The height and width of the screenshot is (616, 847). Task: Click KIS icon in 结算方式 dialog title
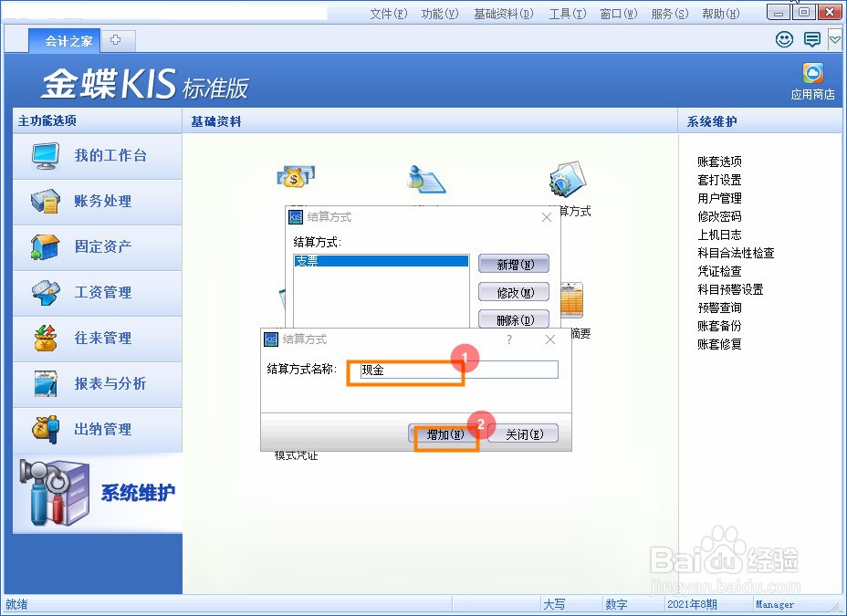pyautogui.click(x=296, y=217)
